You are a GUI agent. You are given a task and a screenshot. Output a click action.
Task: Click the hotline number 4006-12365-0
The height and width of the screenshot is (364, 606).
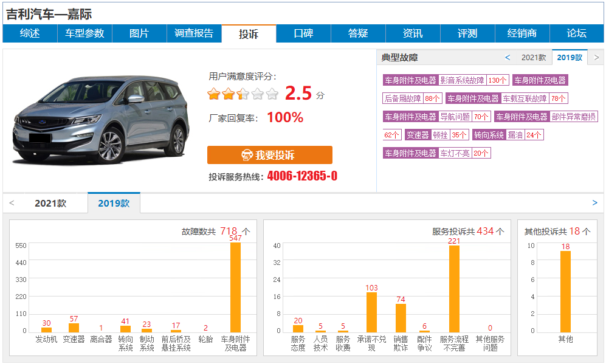302,176
